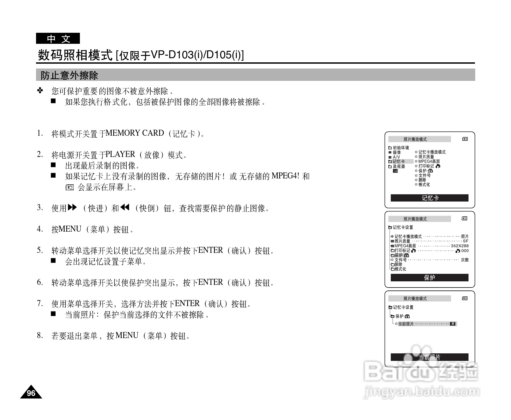This screenshot has height=420, width=511.
Task: Click the lock icon beside 保护 in the 当前照片 screen
Action: pyautogui.click(x=407, y=316)
